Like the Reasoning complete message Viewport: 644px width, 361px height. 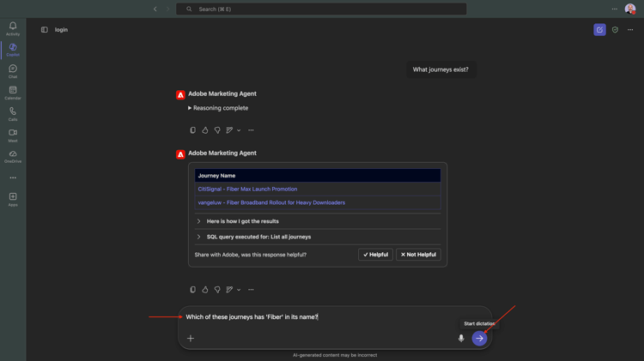(205, 130)
